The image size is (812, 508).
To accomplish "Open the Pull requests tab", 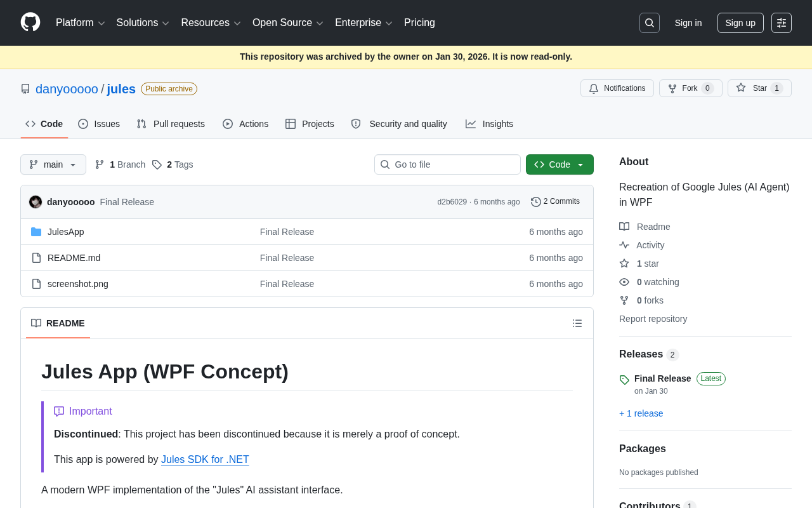I will (171, 124).
